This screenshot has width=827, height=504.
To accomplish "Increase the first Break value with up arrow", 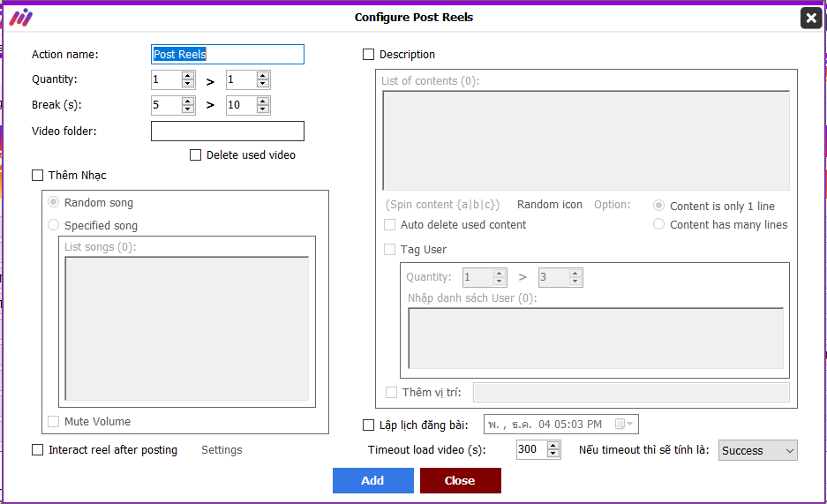I will point(188,101).
